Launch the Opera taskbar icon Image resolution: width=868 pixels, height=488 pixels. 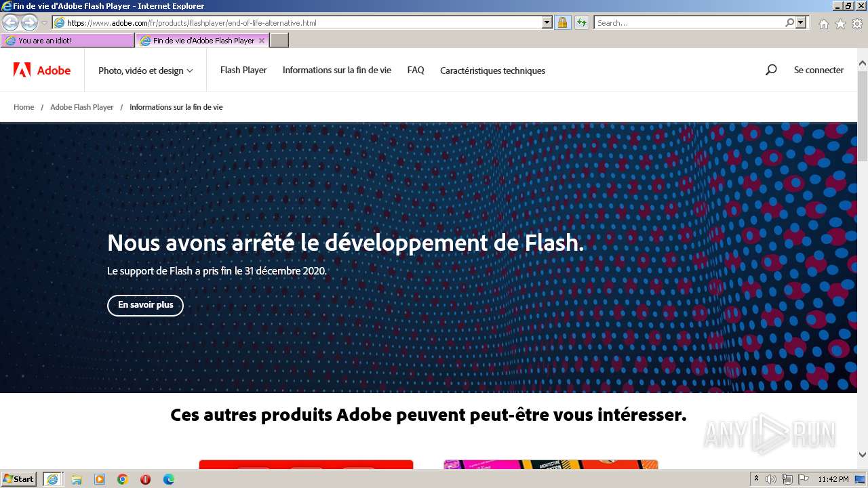146,479
